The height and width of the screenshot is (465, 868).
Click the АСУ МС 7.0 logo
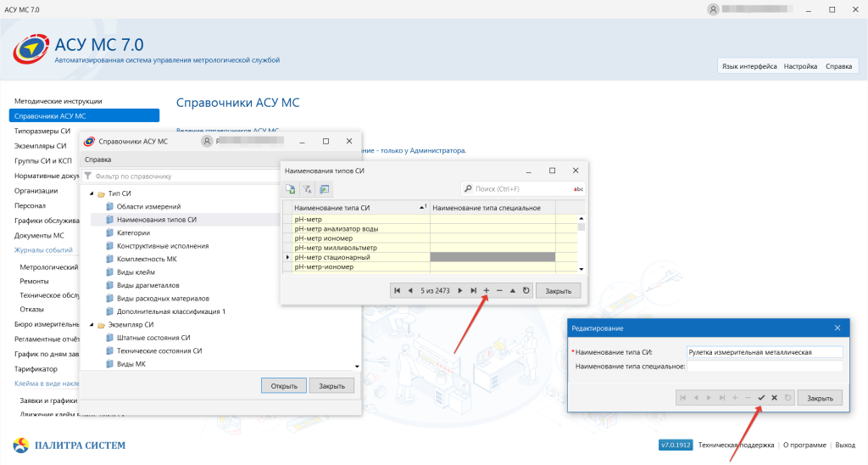pyautogui.click(x=31, y=49)
